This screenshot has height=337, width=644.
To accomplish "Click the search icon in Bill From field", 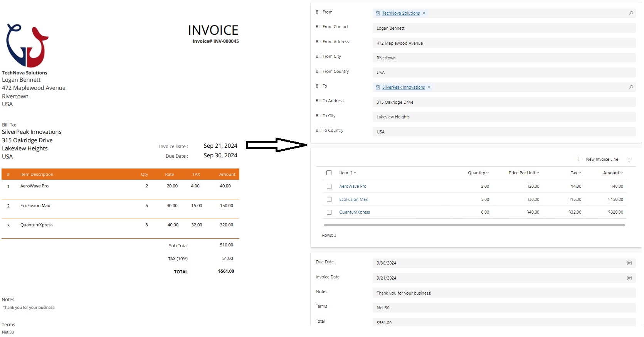I will 631,13.
